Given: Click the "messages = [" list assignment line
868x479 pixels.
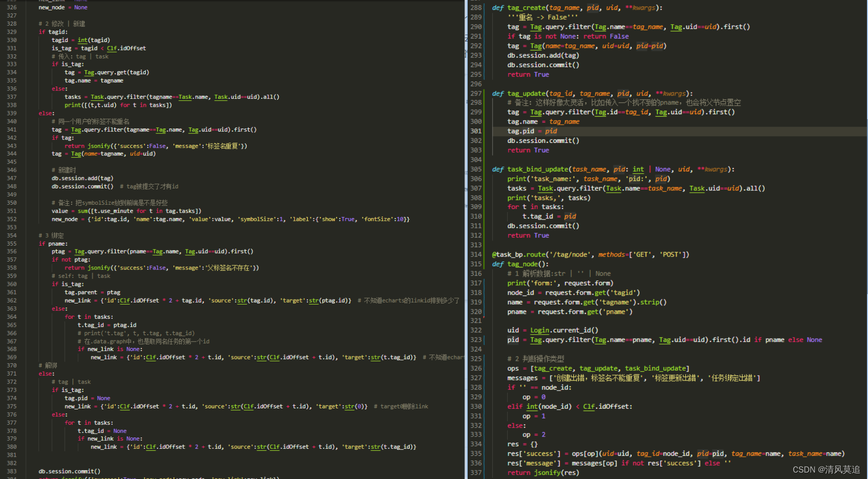Looking at the screenshot, I should pos(634,378).
